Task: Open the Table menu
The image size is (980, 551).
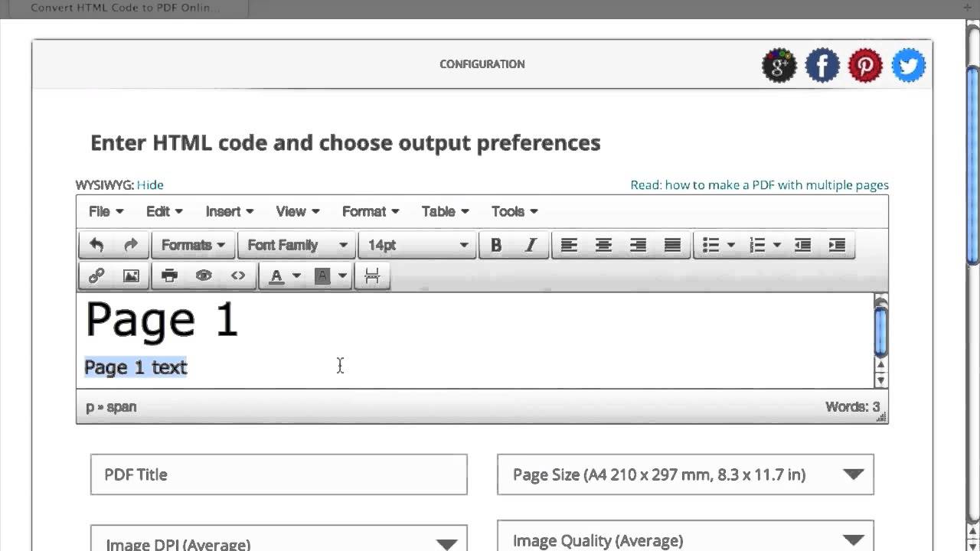Action: (x=446, y=211)
